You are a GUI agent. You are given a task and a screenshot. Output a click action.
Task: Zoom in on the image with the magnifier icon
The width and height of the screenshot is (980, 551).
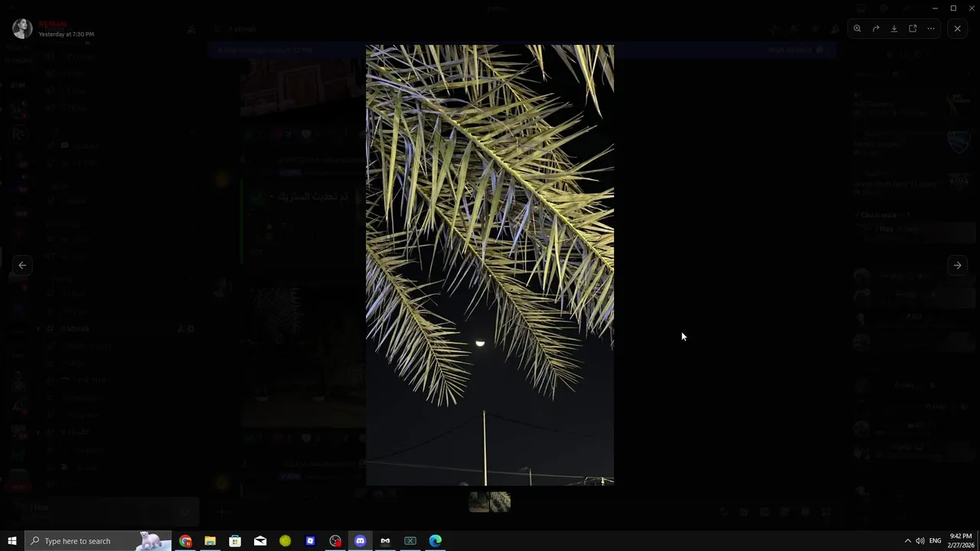coord(857,28)
